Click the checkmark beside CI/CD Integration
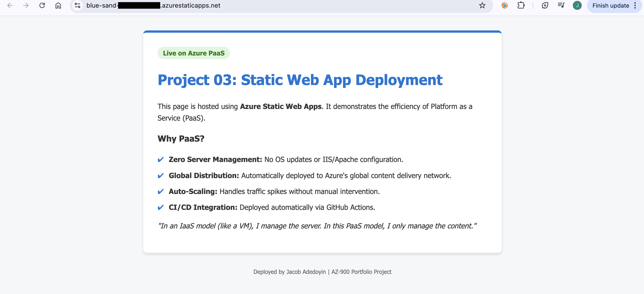 [x=161, y=208]
